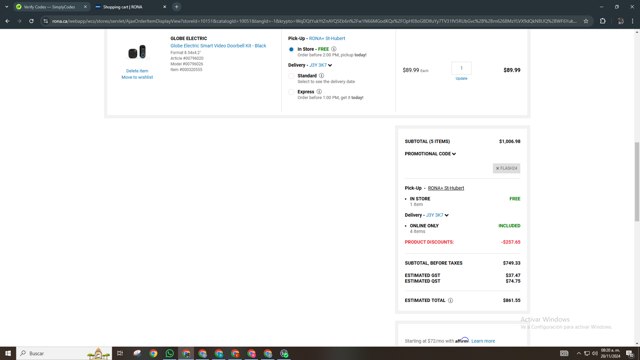Expand the Promotional Code section
The image size is (640, 360).
[x=430, y=154]
